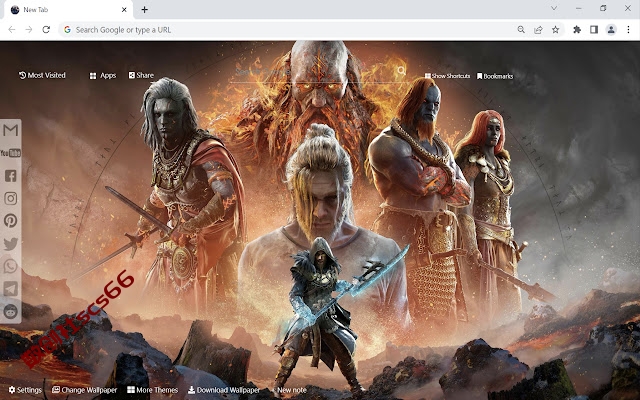Toggle Show Shortcuts

coord(447,76)
